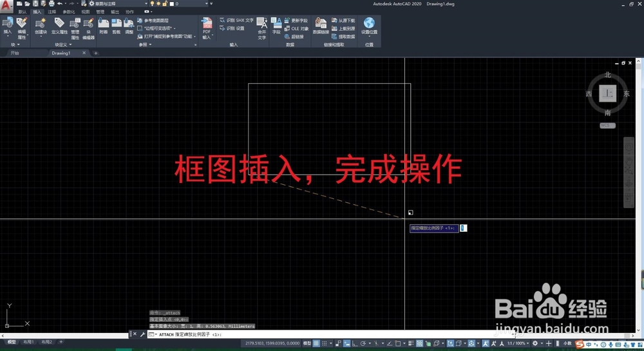644x351 pixels.
Task: Click the Open folder icon in quick access
Action: 27,4
